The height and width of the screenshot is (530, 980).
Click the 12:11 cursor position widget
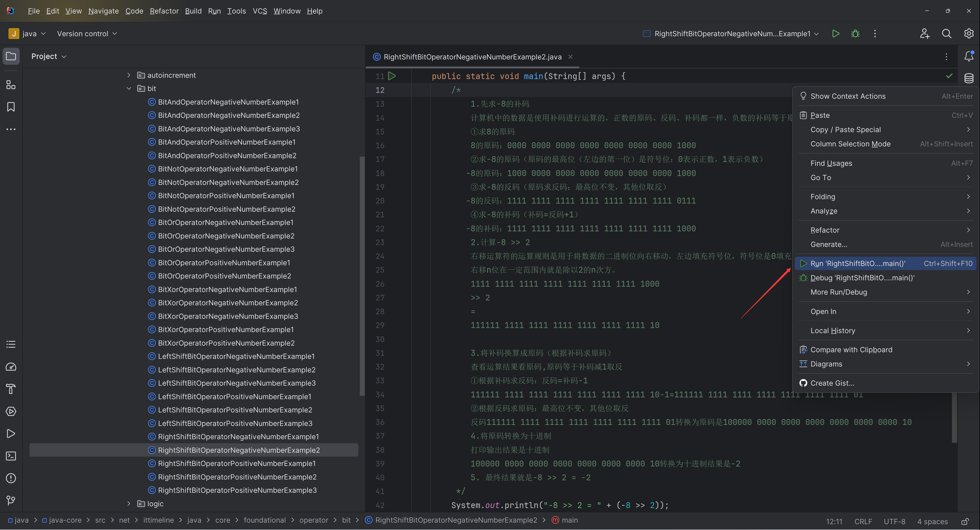(x=834, y=521)
